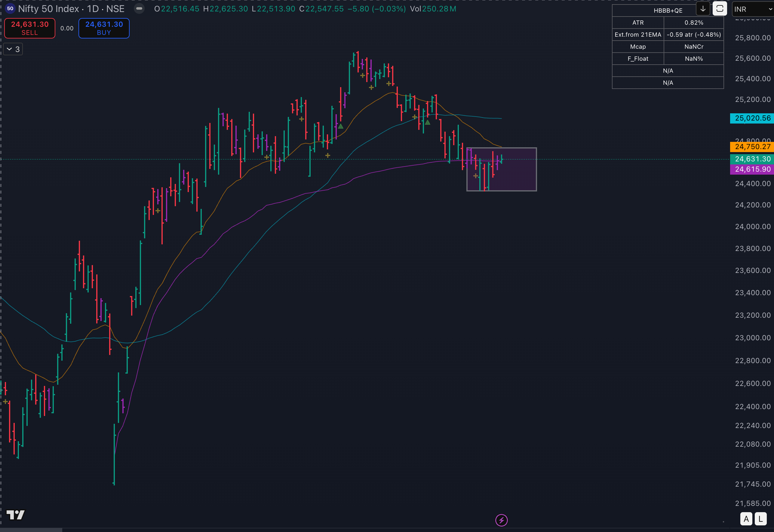Viewport: 774px width, 532px height.
Task: Click the TradingView logo
Action: click(15, 515)
